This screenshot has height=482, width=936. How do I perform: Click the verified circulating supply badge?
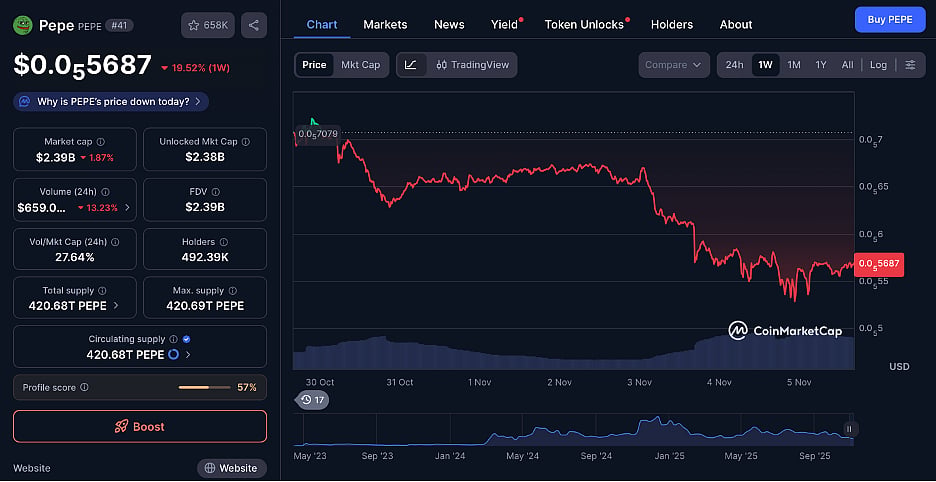(186, 339)
